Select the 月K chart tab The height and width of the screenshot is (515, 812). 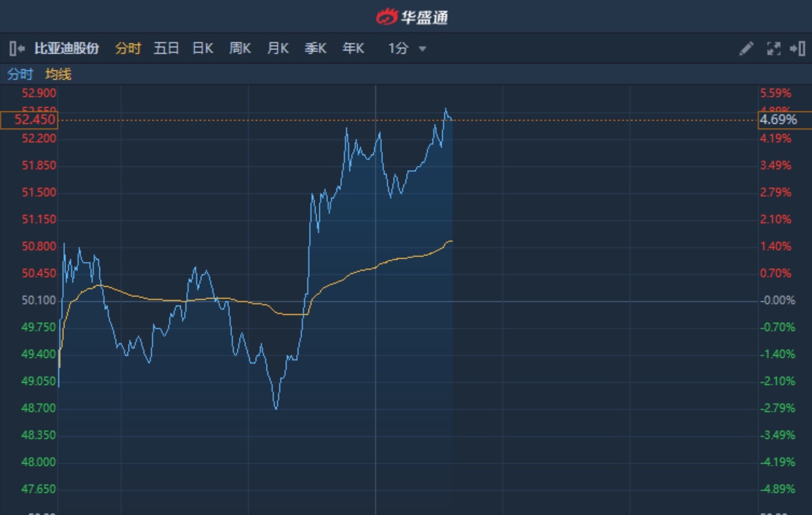click(x=277, y=49)
